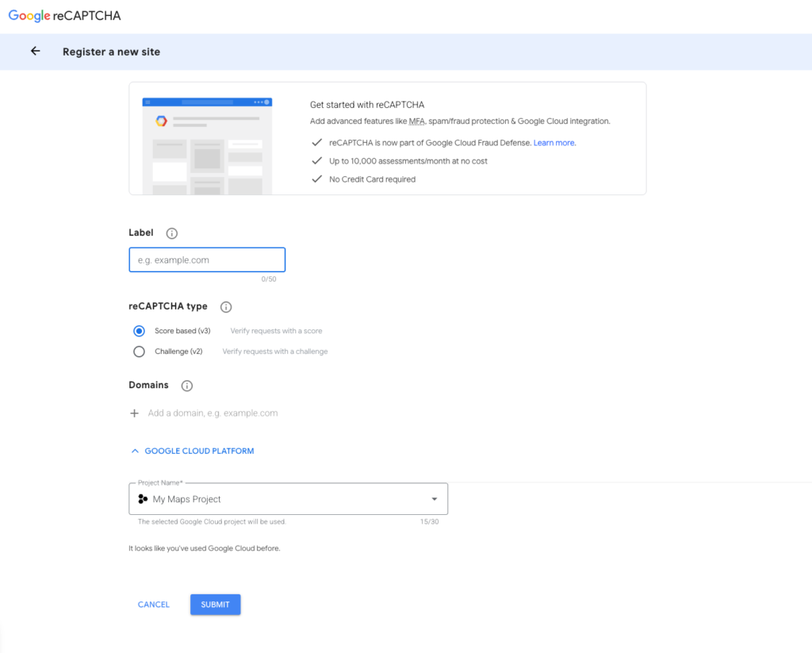The height and width of the screenshot is (653, 812).
Task: Click the MFA abbreviation in the description
Action: coord(417,121)
